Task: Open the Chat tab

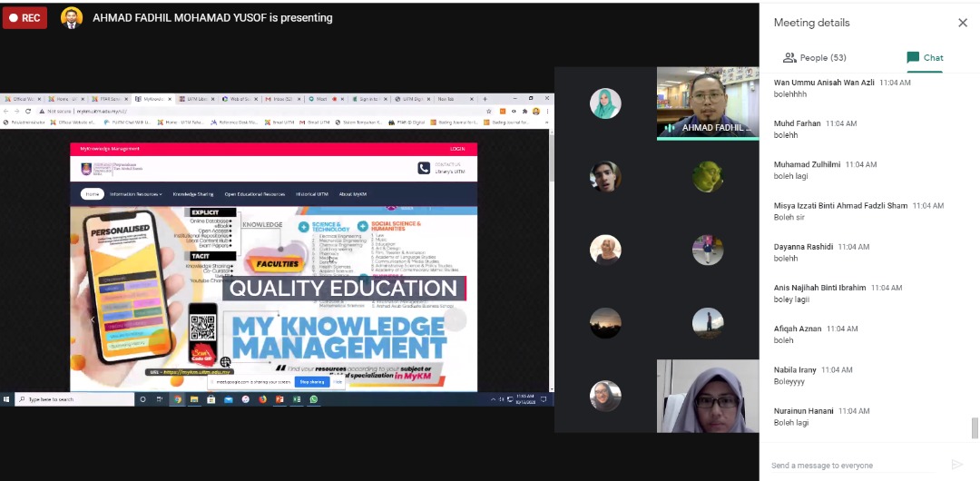Action: pos(925,57)
